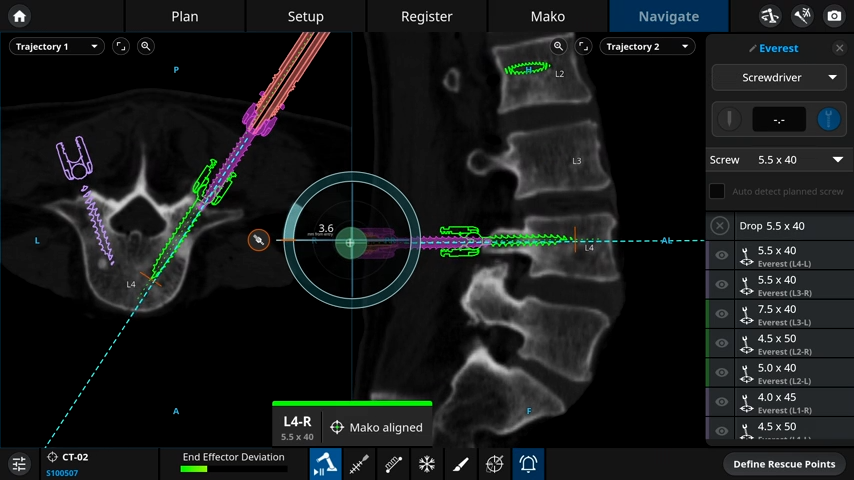The image size is (854, 480).
Task: Click the Everest panel title text
Action: pos(778,48)
